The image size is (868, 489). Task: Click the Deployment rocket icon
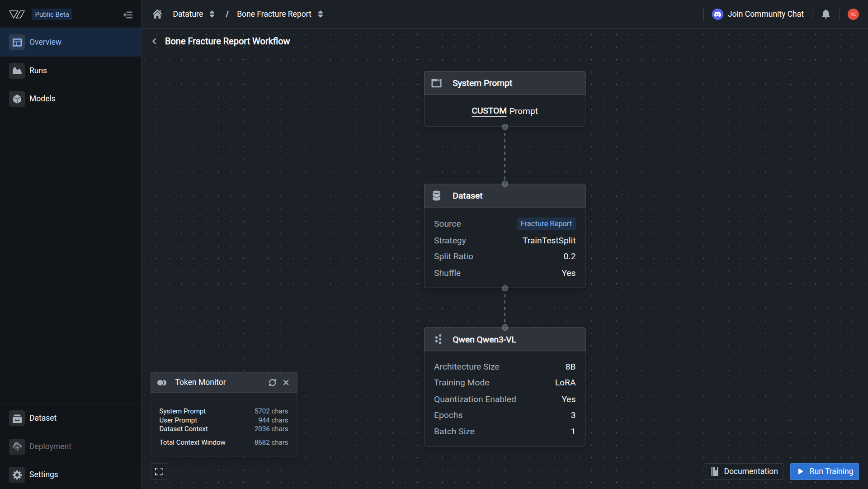(17, 446)
